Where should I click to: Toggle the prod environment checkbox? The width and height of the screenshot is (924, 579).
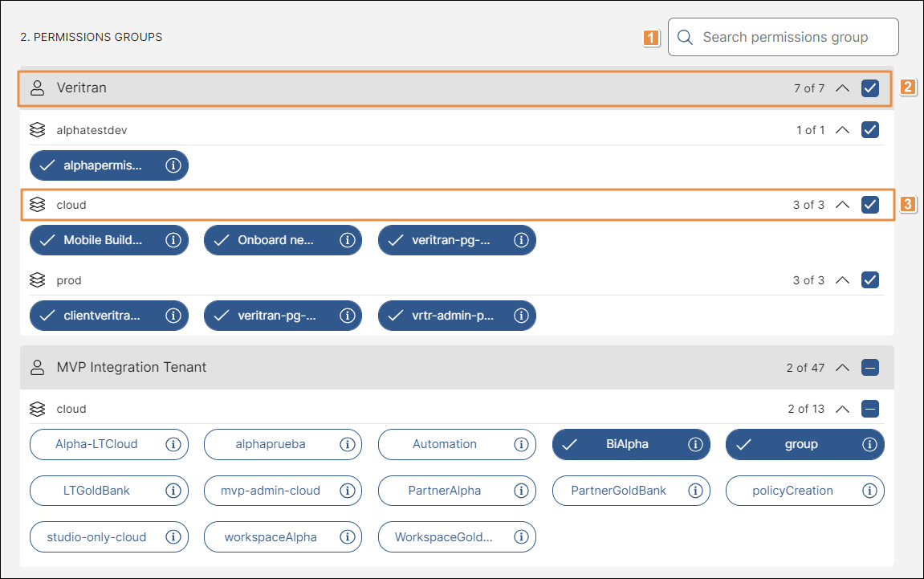870,280
